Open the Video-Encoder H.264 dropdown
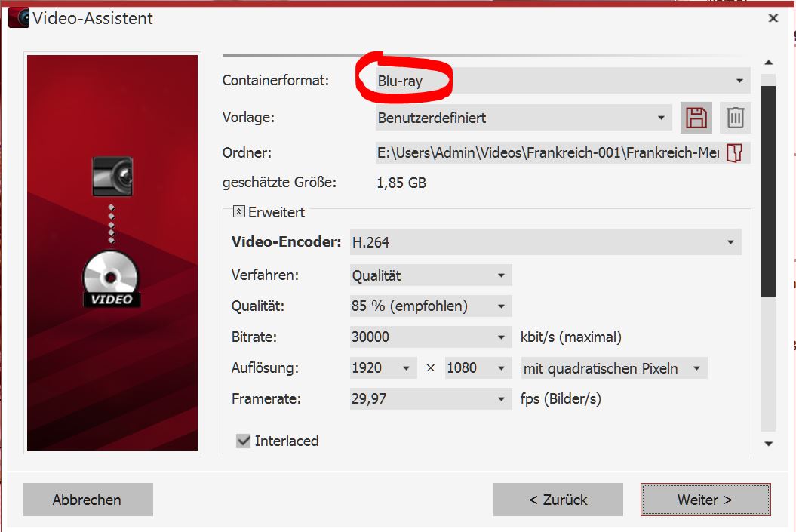 tap(546, 242)
